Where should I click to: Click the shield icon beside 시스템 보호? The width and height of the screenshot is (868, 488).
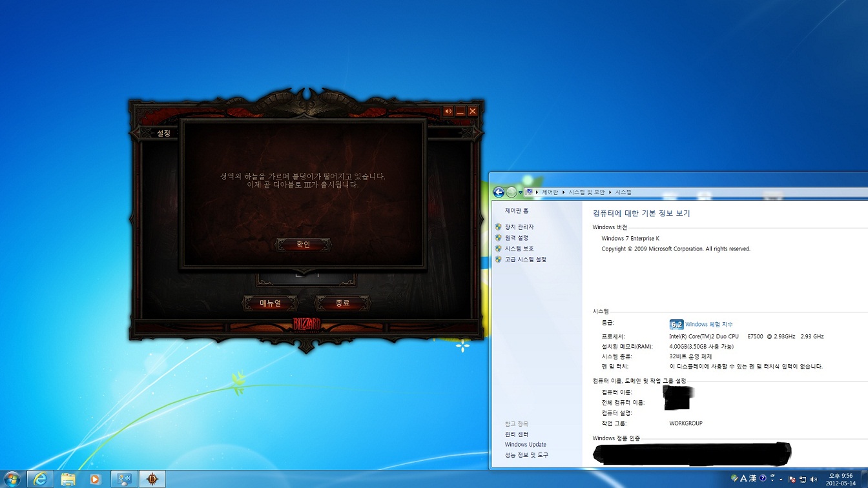pyautogui.click(x=498, y=249)
